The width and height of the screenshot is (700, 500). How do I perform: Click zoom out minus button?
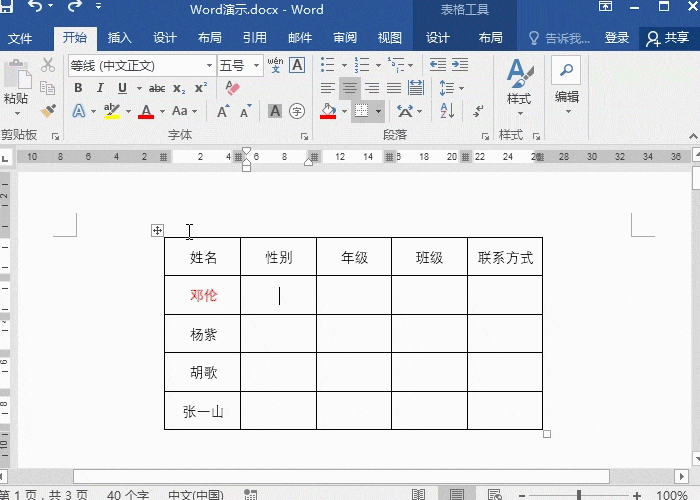(521, 495)
